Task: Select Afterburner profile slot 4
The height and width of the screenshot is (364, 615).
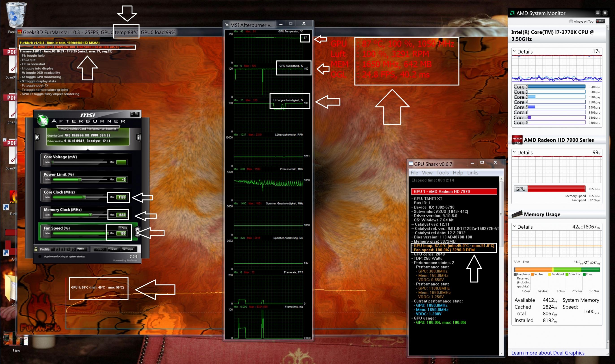Action: point(69,249)
